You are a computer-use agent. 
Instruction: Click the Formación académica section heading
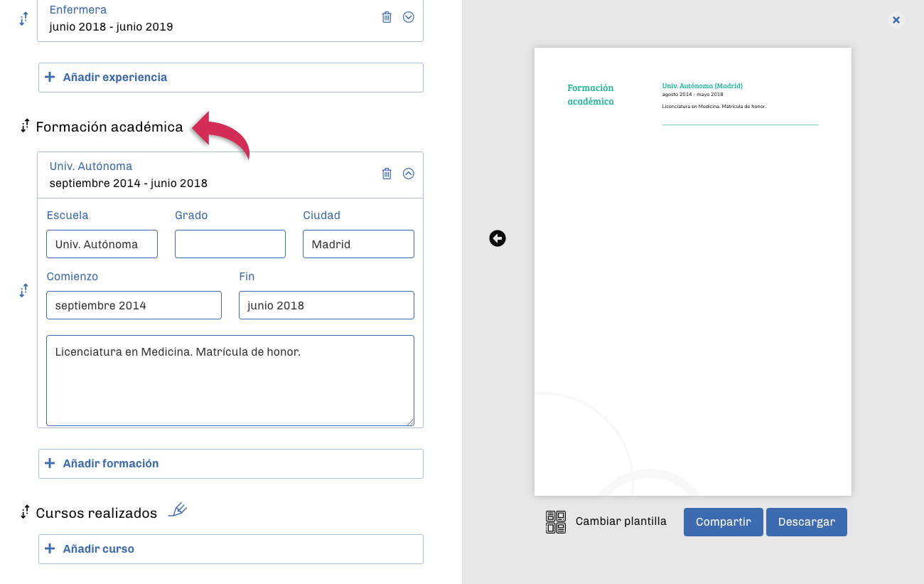pyautogui.click(x=109, y=127)
